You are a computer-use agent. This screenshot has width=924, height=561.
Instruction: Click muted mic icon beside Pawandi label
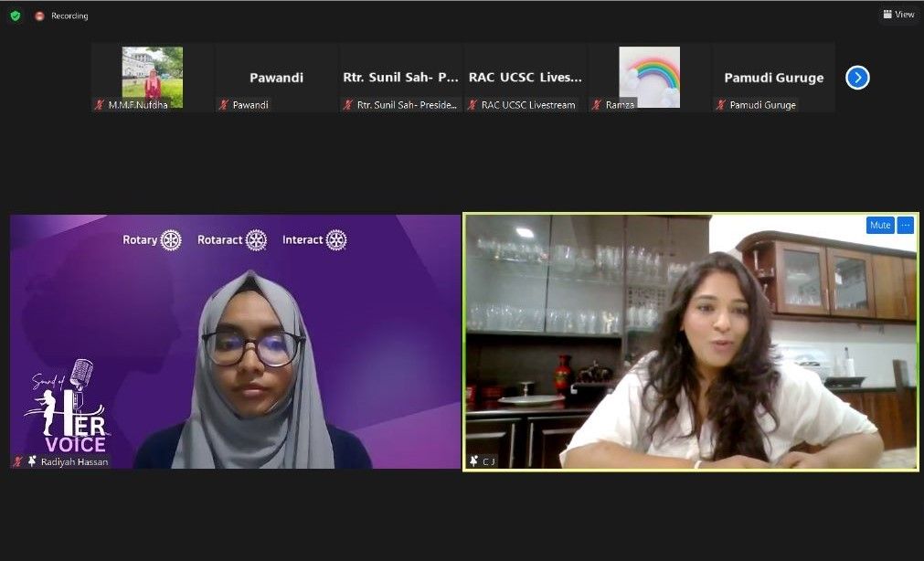[223, 105]
